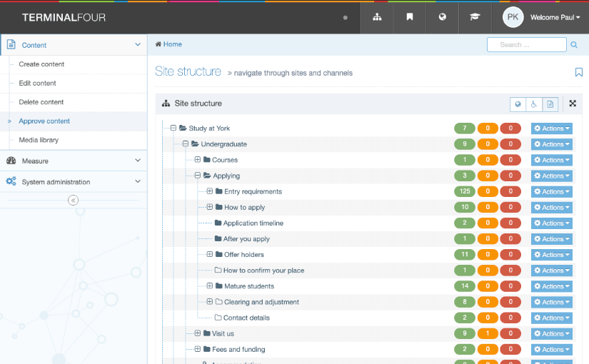Expand Site structure panel to fullscreen
The height and width of the screenshot is (364, 589).
pyautogui.click(x=573, y=103)
